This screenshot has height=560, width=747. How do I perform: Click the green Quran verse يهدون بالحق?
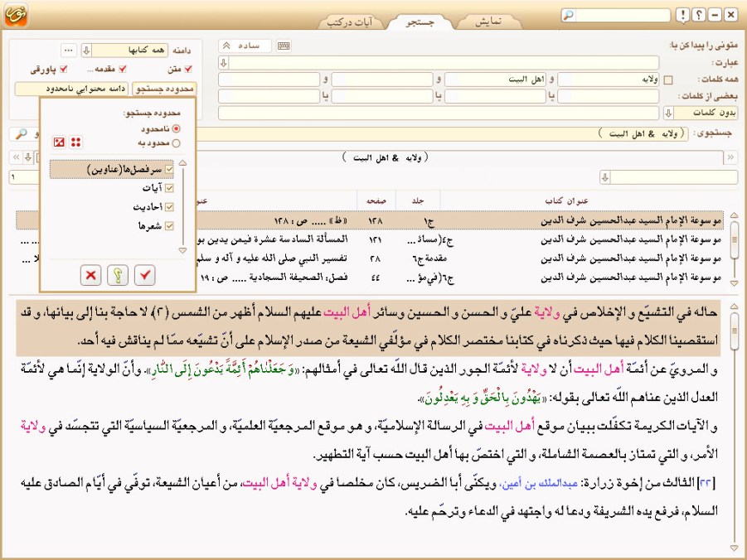point(481,399)
